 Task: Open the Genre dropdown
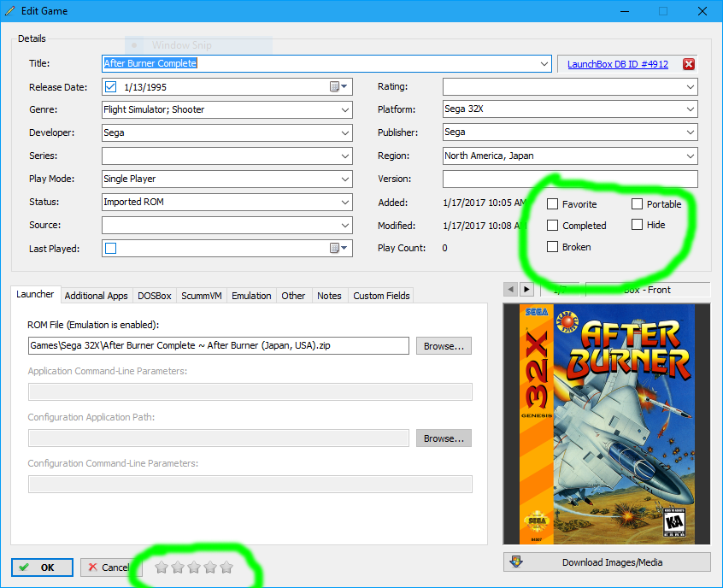[345, 109]
